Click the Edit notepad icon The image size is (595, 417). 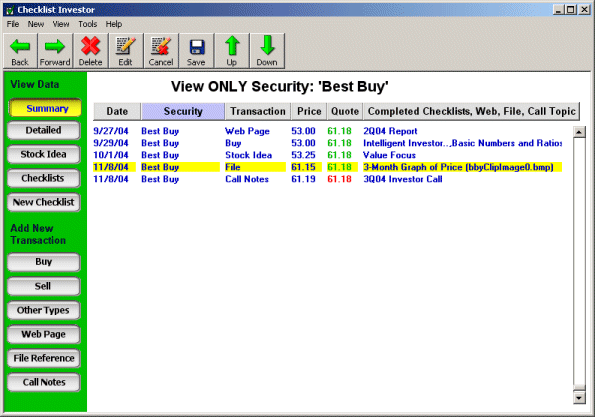[125, 46]
